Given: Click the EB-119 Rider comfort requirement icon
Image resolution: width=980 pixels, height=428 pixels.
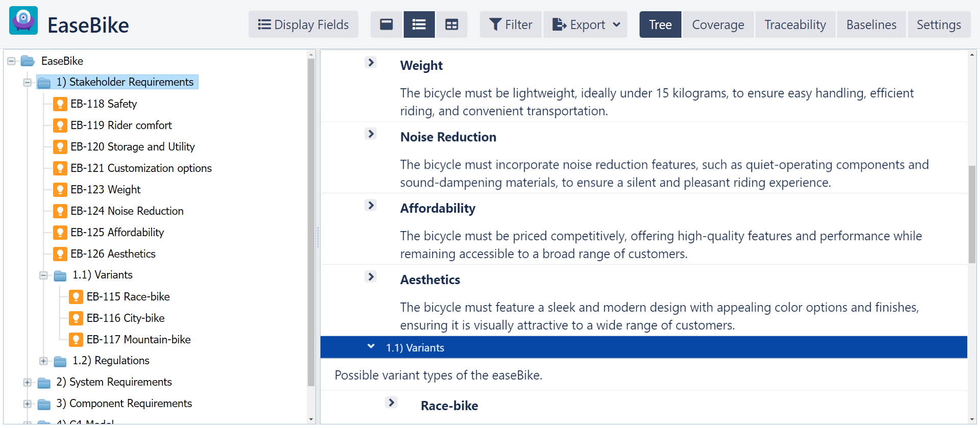Looking at the screenshot, I should point(60,125).
